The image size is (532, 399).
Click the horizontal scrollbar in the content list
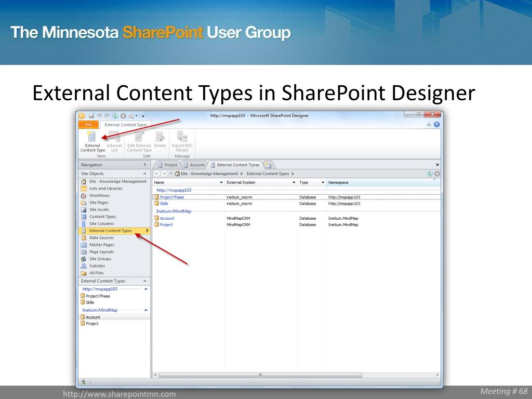point(260,375)
